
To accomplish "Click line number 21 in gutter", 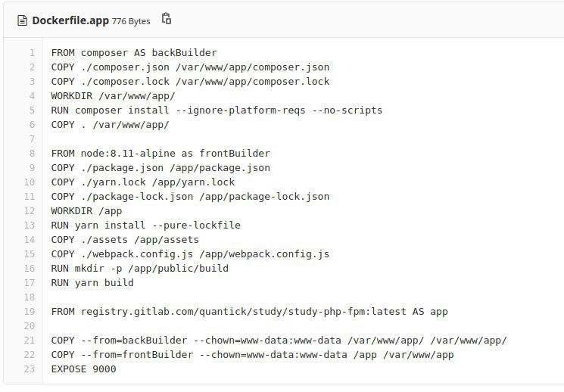I will point(30,341).
